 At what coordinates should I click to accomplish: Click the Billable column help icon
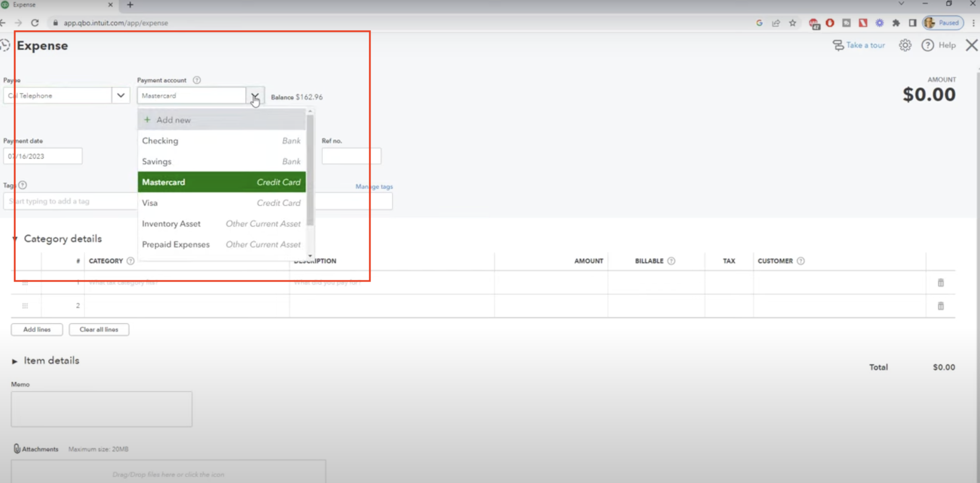[x=672, y=261]
